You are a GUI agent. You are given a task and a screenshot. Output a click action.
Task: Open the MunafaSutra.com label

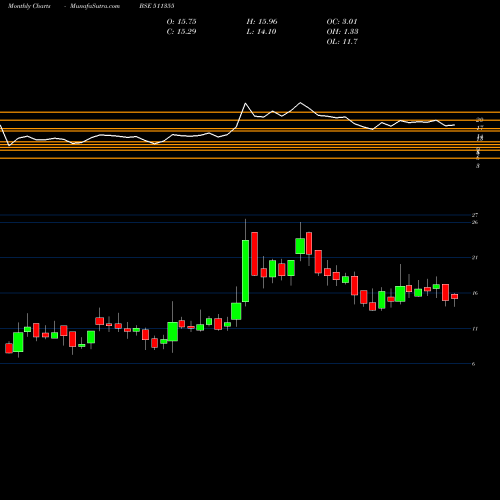95,6
